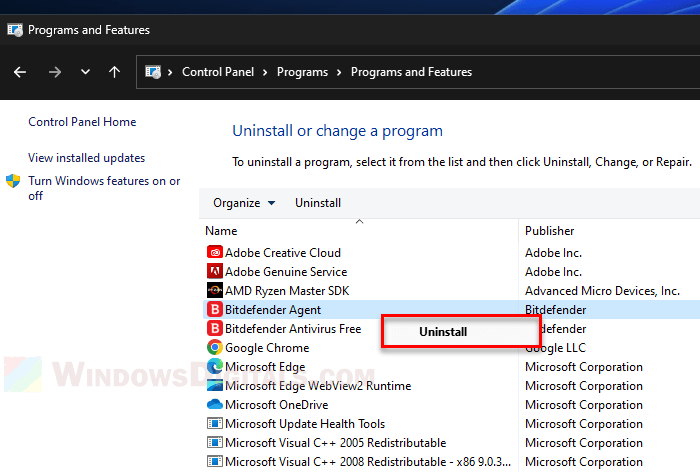700x472 pixels.
Task: Select Microsoft Visual C++ 2008 Redistributable name
Action: click(x=368, y=462)
